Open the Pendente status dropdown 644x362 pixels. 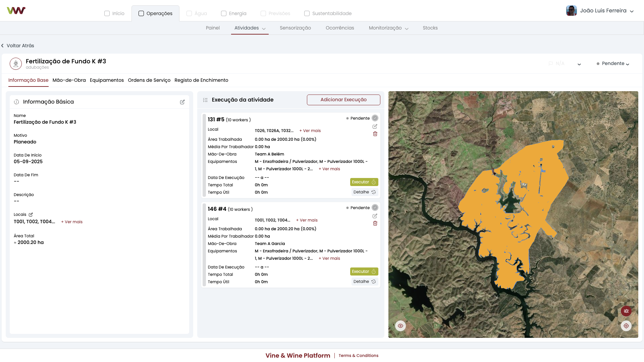click(x=613, y=64)
